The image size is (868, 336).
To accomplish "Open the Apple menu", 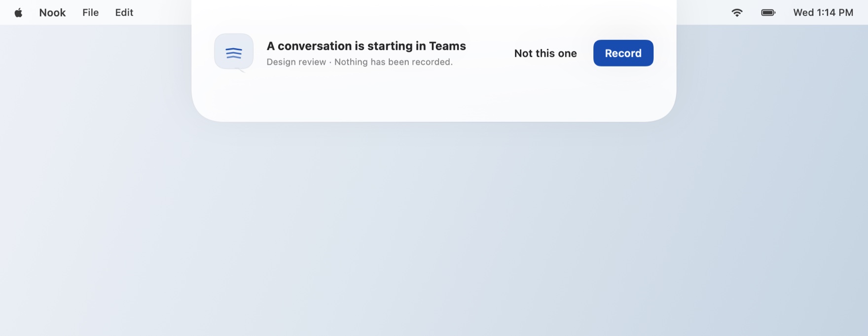I will [18, 12].
